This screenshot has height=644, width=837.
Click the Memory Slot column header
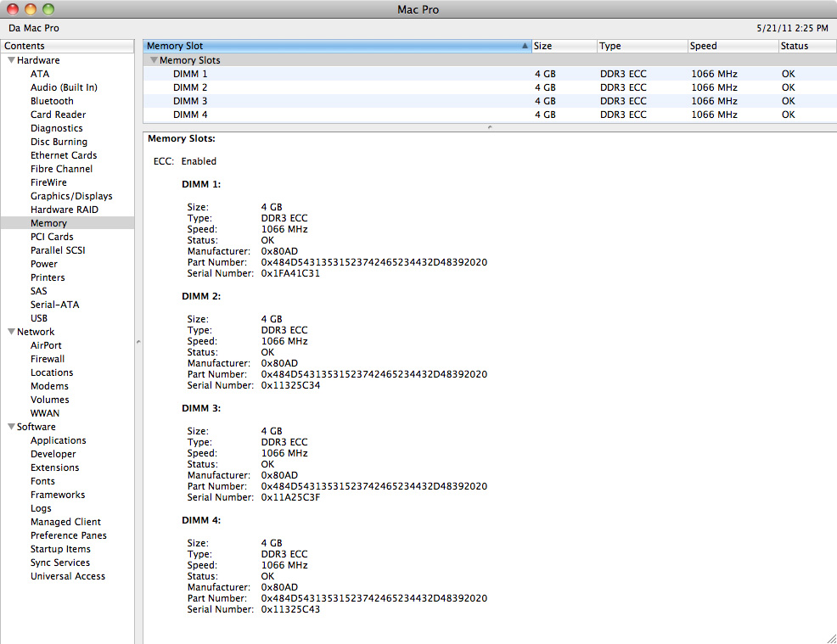pyautogui.click(x=337, y=46)
